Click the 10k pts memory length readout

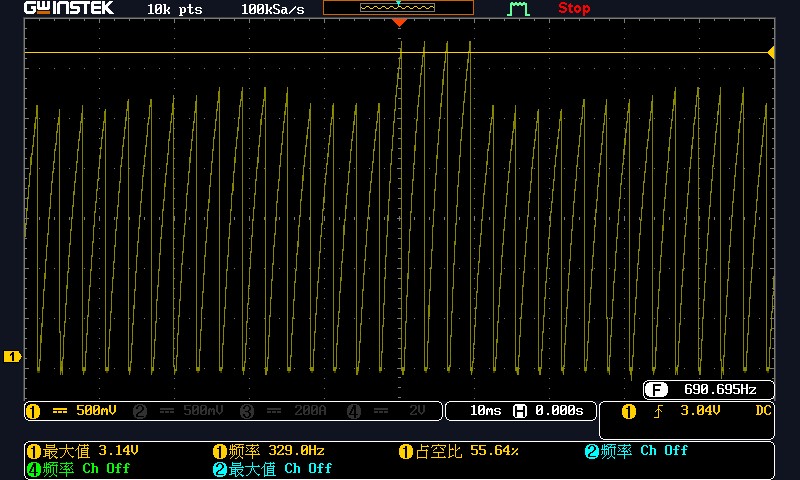[x=175, y=9]
